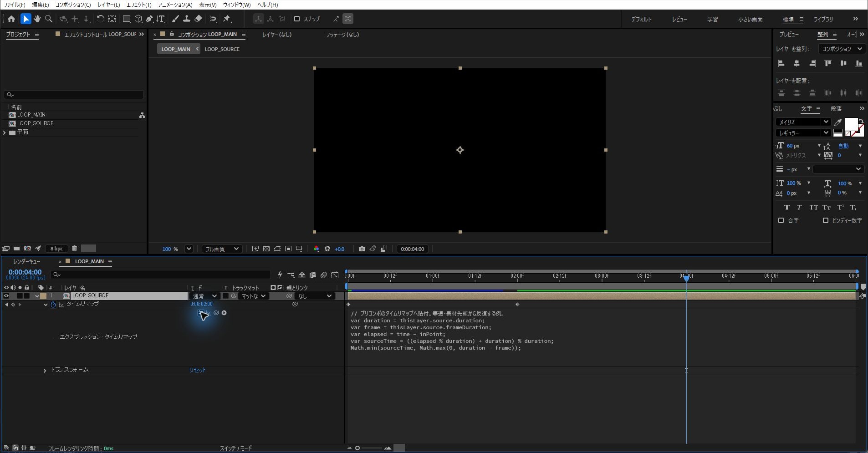Click the リセット link for Transform

(198, 370)
